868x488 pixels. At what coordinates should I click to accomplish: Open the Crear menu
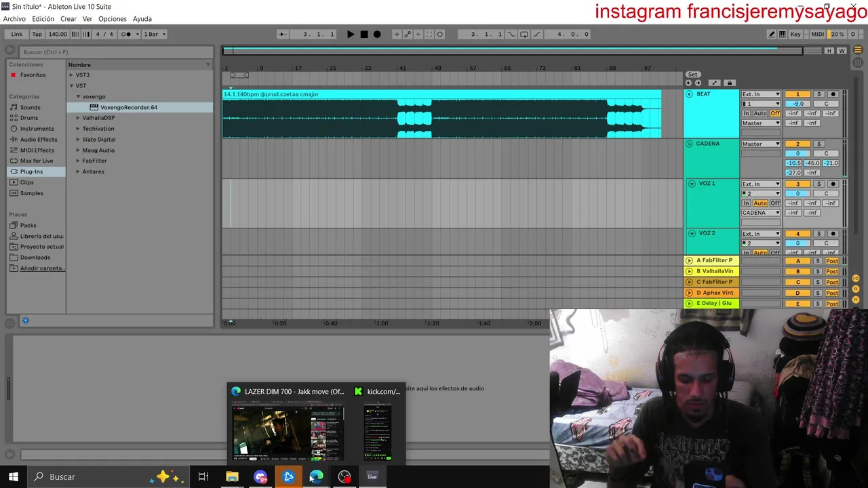(x=68, y=19)
